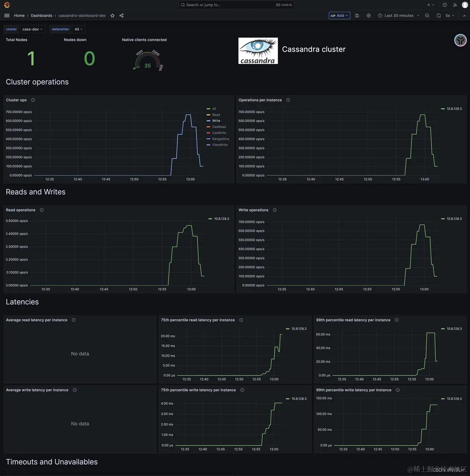Open Operations per instance panel title
Screen dimensions: 470x476
[260, 100]
